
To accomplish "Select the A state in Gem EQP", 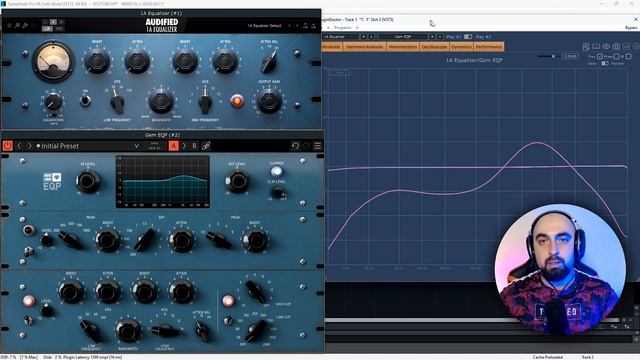I will 173,146.
